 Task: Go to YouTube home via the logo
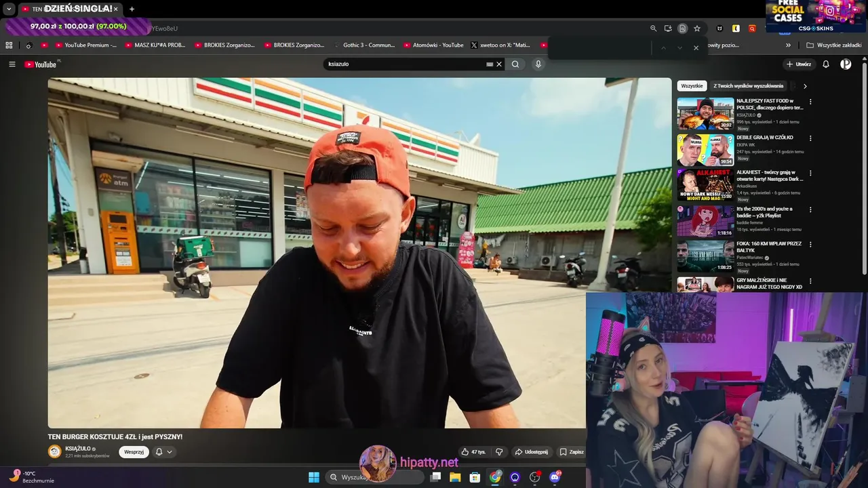[x=41, y=64]
